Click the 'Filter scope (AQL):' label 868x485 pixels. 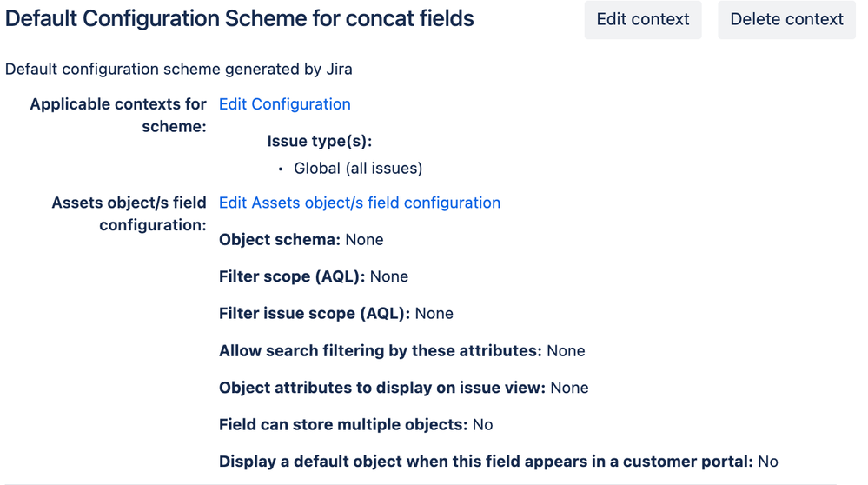coord(292,276)
